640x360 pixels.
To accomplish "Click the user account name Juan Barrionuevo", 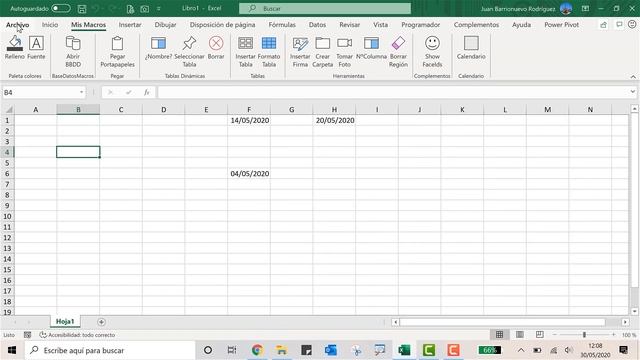I will tap(518, 9).
